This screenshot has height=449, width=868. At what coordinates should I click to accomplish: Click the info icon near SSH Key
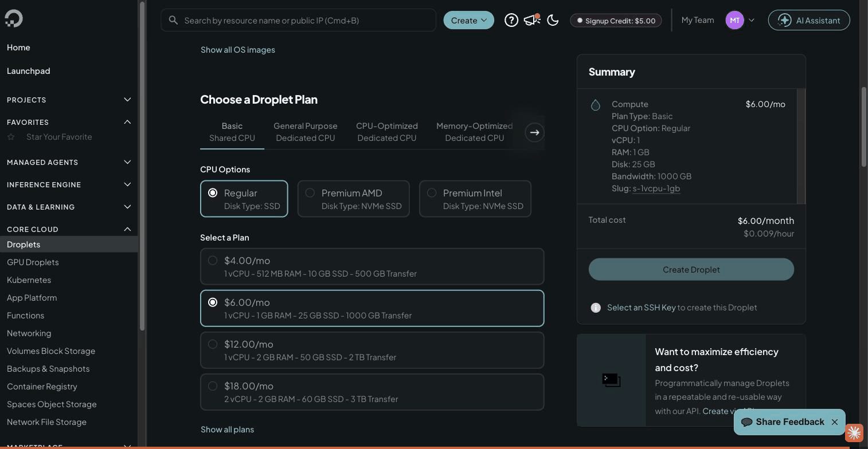pyautogui.click(x=596, y=308)
